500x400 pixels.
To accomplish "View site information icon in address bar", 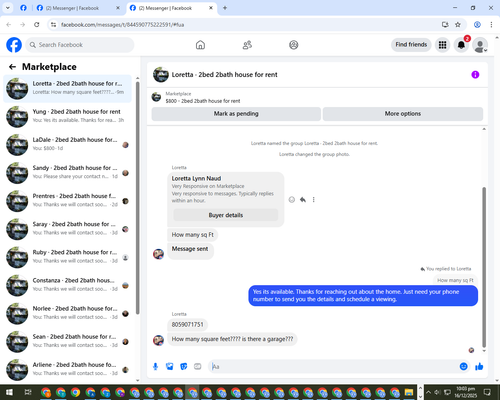I will point(53,25).
